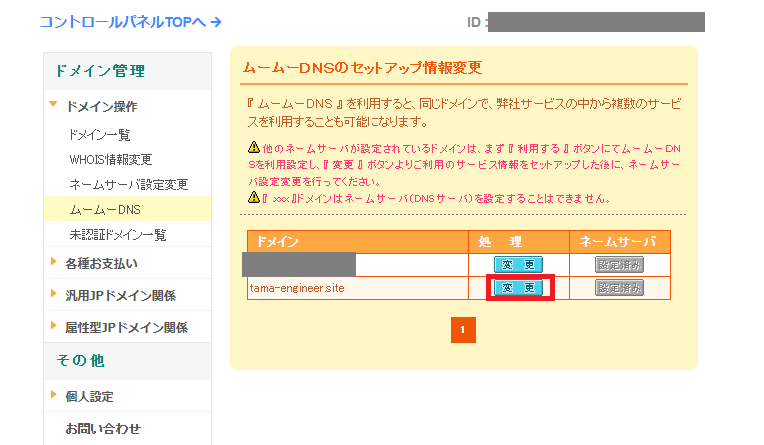Expand the 個人設定 section
Viewport: 764px width, 445px height.
click(x=89, y=396)
